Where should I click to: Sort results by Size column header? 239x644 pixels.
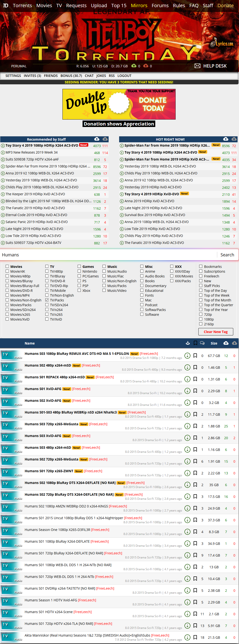point(214,343)
